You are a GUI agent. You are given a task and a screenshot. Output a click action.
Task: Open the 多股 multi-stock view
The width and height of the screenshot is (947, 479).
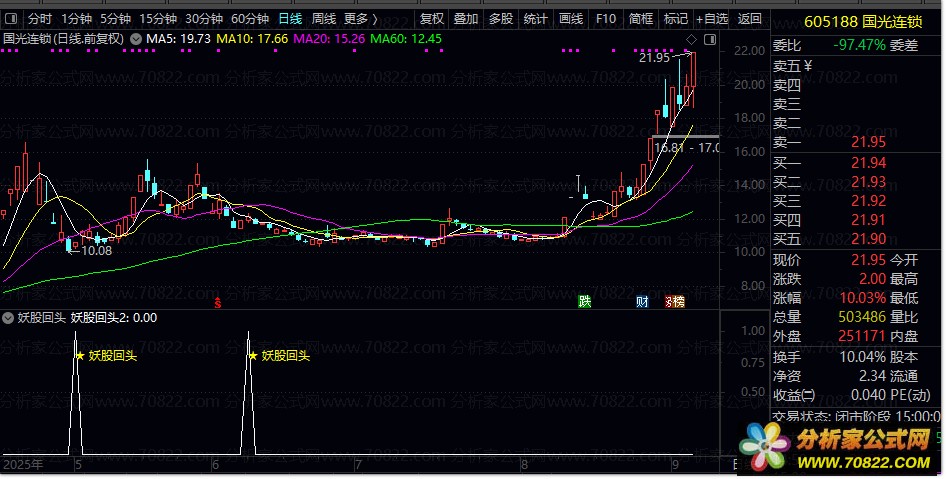(x=501, y=19)
